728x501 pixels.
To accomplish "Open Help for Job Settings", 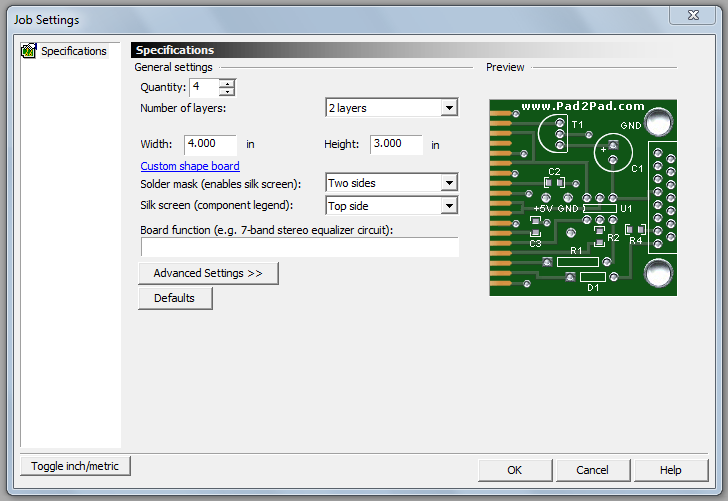I will (x=671, y=470).
